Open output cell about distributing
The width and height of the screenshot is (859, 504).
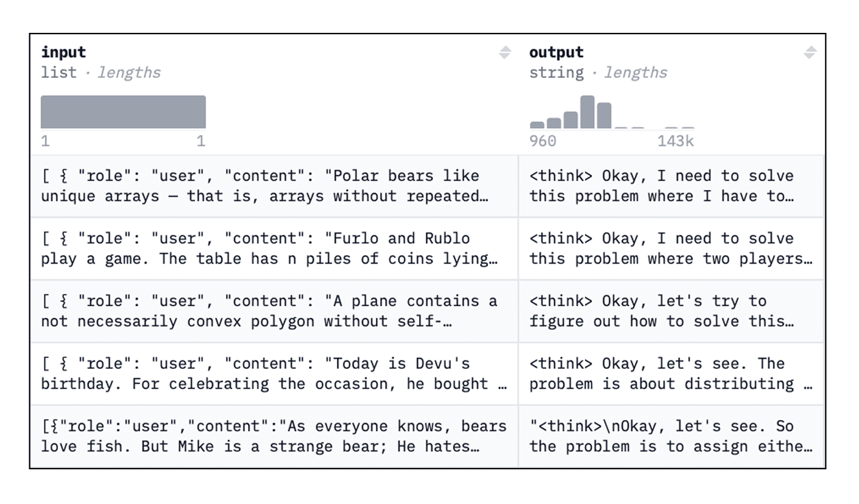click(x=671, y=374)
